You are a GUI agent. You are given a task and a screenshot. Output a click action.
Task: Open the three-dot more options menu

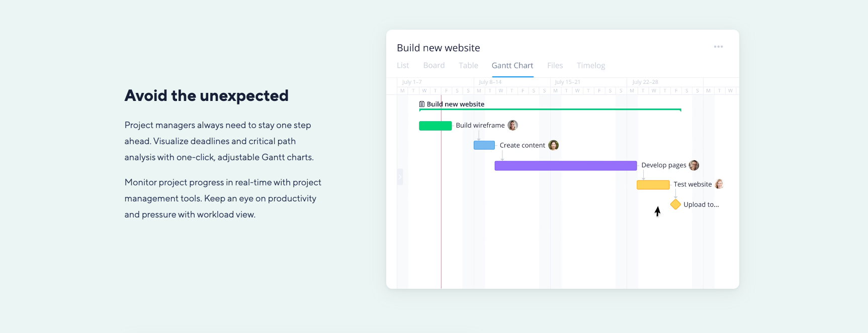coord(718,47)
